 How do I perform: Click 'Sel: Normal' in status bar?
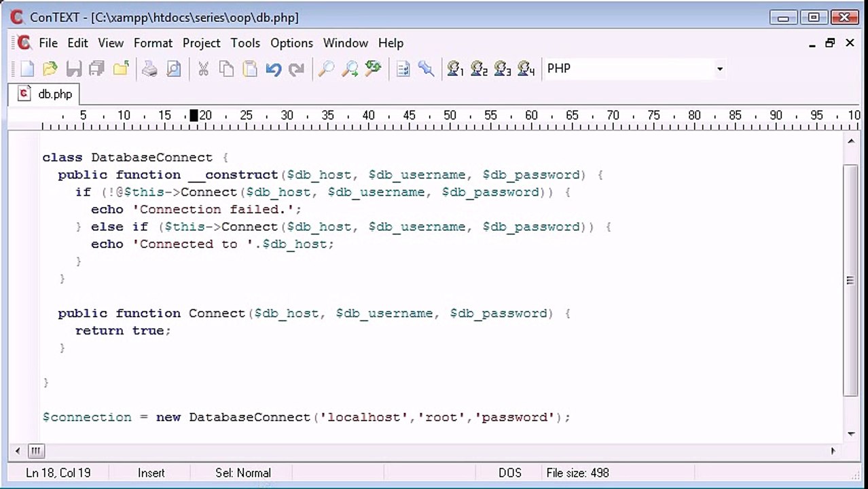[243, 473]
